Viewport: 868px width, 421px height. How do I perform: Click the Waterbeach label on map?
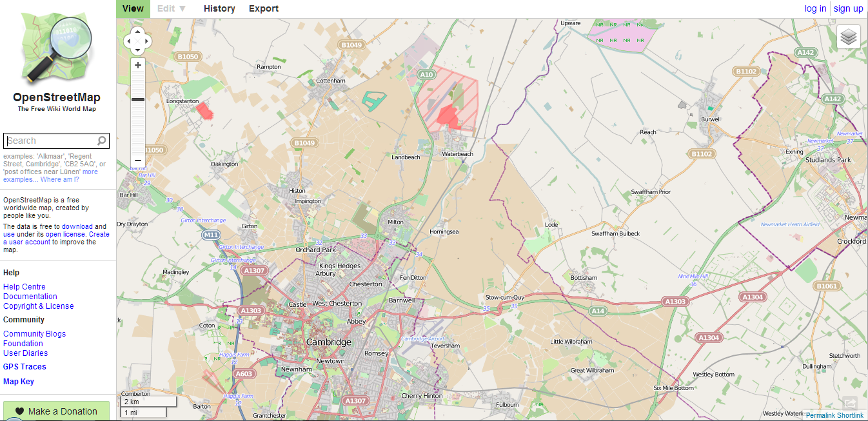click(x=457, y=154)
